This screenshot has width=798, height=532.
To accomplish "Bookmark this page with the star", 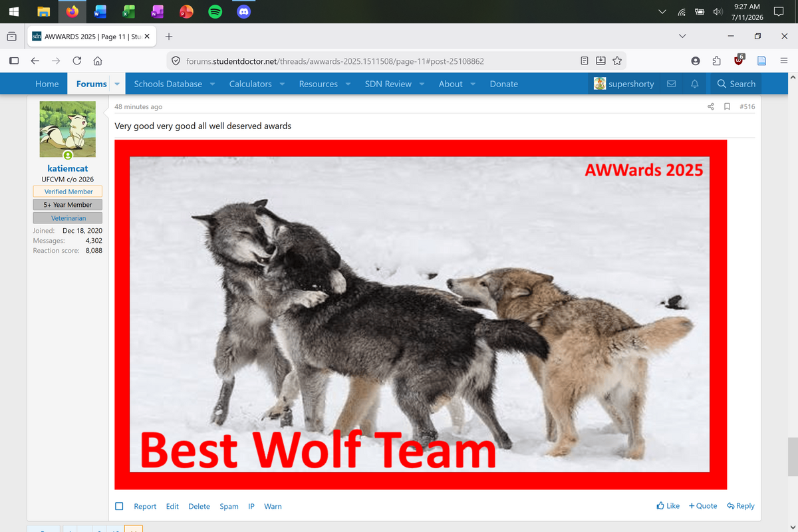I will click(617, 61).
